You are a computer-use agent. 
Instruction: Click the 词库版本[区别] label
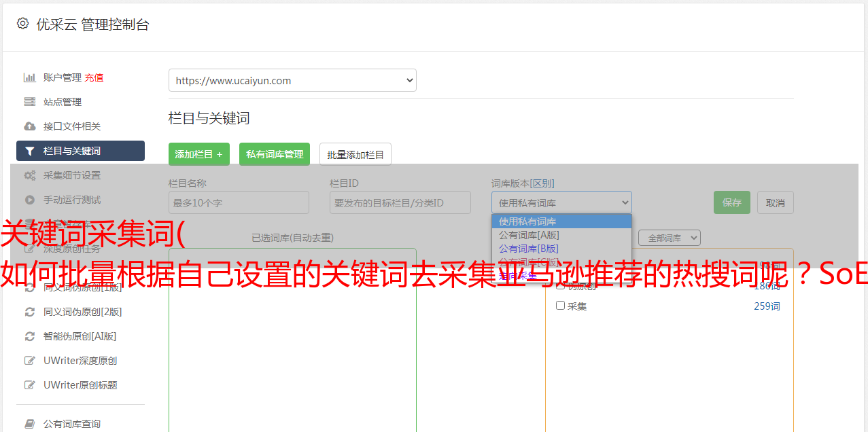523,183
